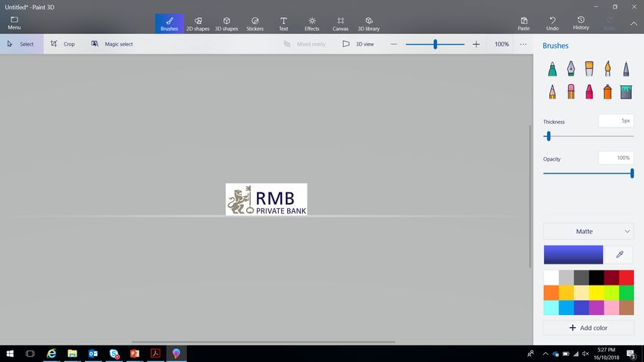Image resolution: width=644 pixels, height=362 pixels.
Task: Open the 3D library tab
Action: pyautogui.click(x=369, y=23)
